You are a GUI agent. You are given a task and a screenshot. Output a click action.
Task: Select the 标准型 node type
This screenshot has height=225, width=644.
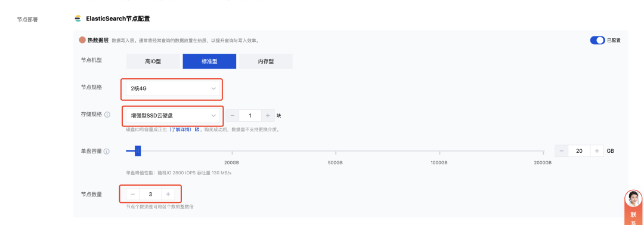209,61
